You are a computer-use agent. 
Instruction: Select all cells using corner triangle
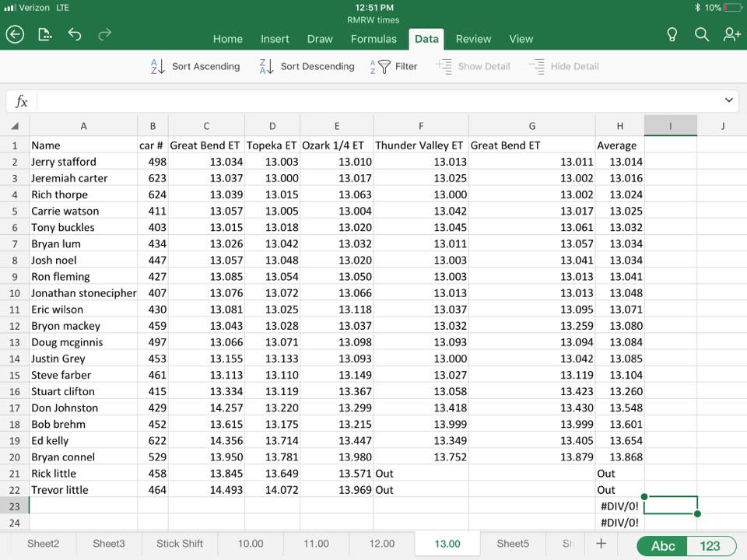(x=15, y=126)
